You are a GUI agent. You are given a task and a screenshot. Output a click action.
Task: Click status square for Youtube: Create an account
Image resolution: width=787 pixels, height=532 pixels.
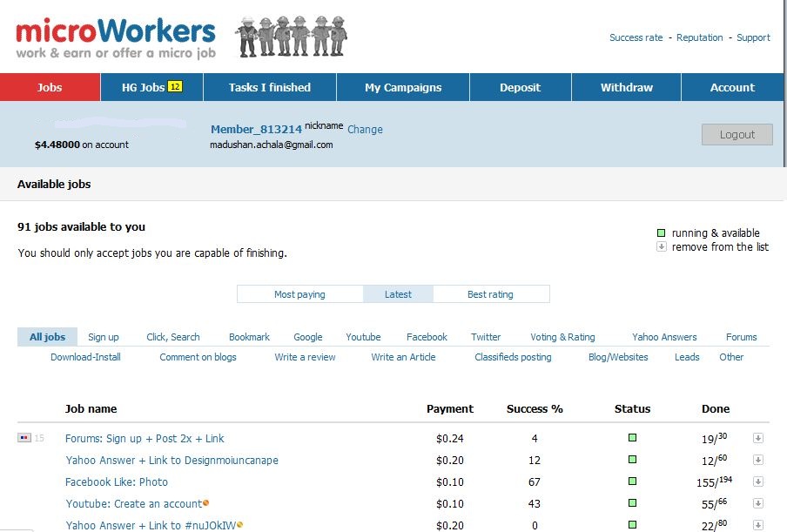632,503
